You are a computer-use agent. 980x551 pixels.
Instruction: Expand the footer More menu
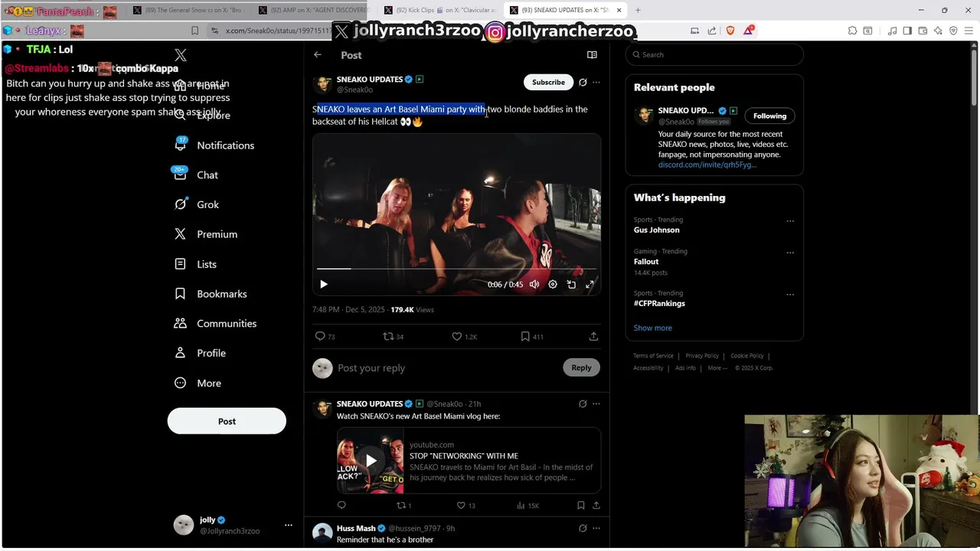[717, 368]
